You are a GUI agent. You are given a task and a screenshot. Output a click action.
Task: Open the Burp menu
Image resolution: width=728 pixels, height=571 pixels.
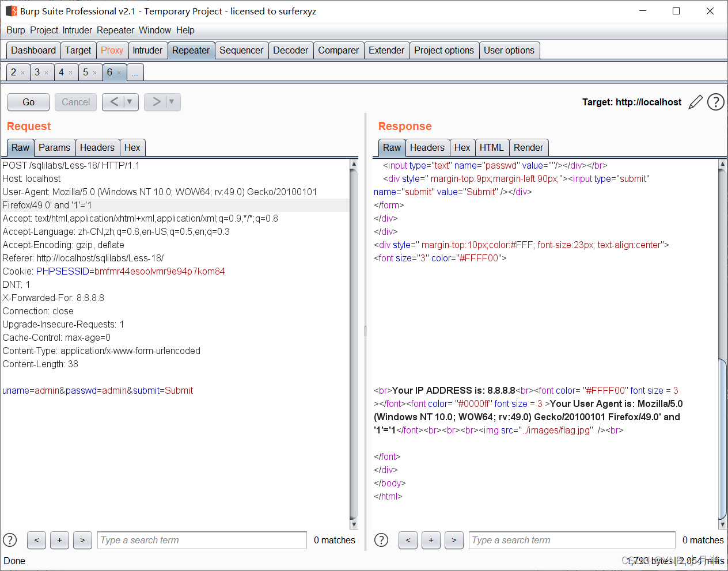[x=16, y=30]
